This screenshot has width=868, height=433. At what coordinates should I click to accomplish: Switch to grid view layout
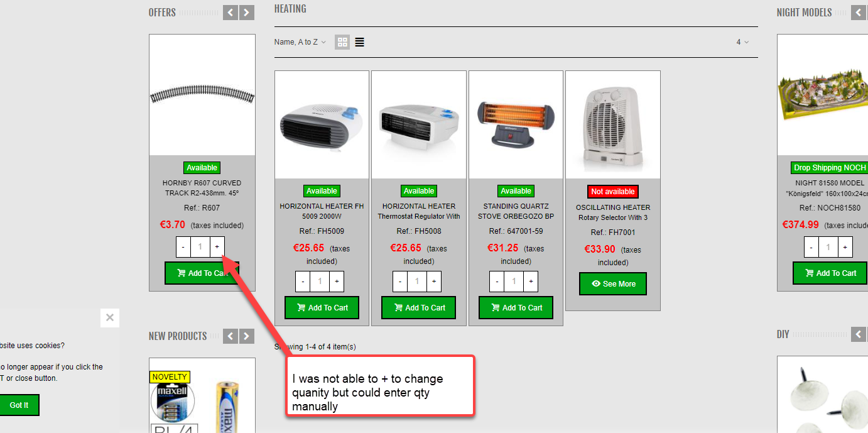pos(342,42)
